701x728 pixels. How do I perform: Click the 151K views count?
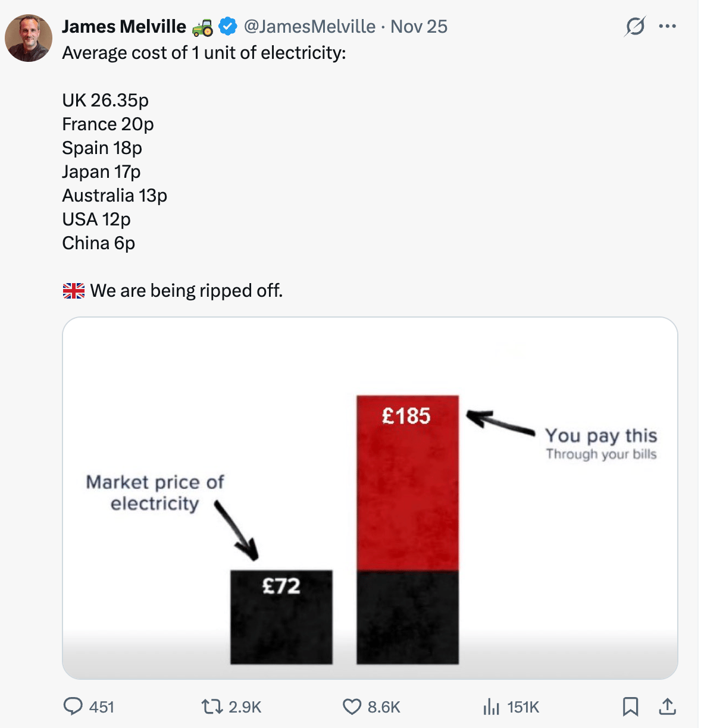click(x=523, y=707)
